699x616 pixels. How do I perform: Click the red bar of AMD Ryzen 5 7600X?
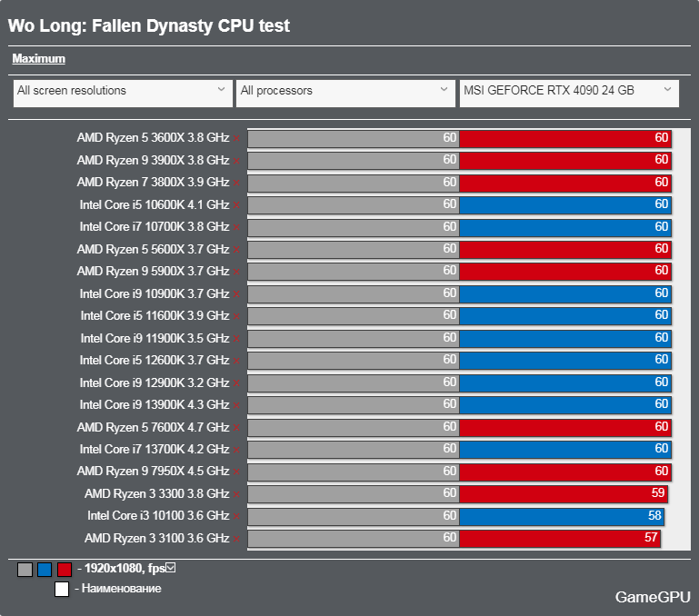(565, 427)
